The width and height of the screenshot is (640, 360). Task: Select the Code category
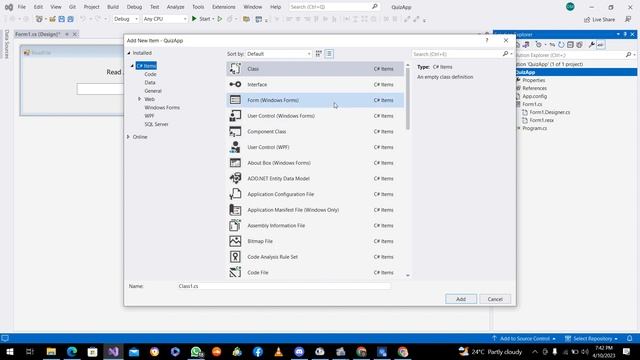(150, 74)
